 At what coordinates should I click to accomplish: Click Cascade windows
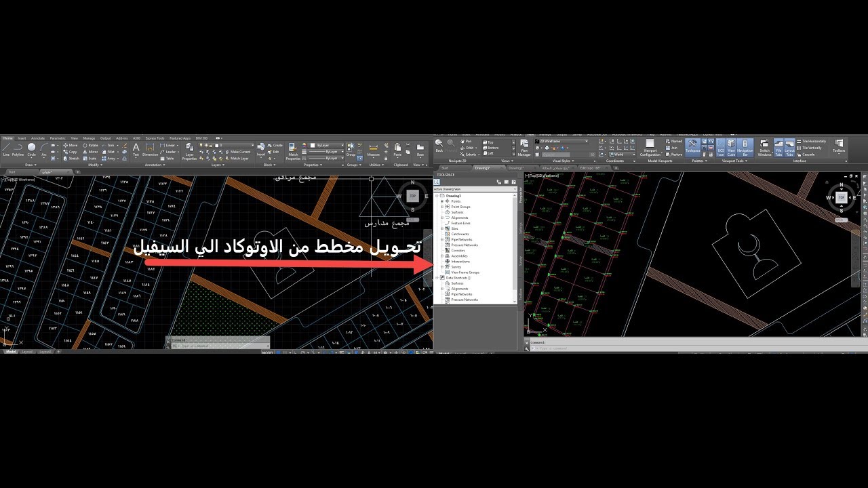coord(806,154)
